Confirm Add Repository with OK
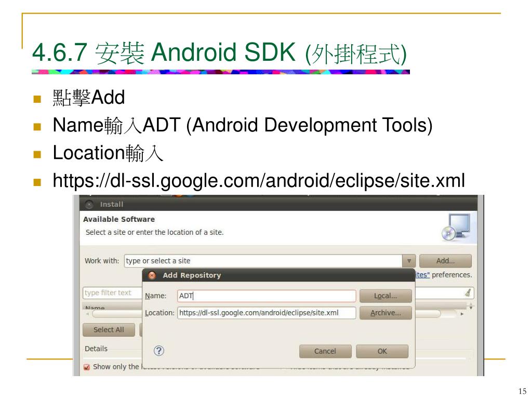 382,351
